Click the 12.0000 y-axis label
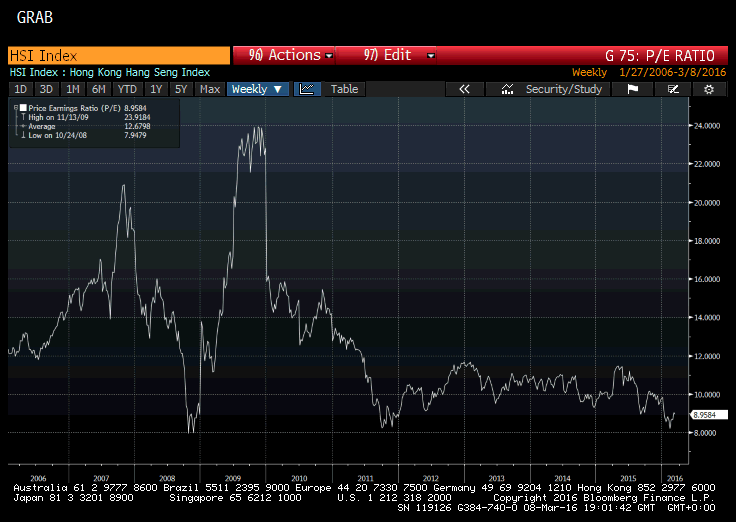The image size is (736, 522). coord(707,356)
